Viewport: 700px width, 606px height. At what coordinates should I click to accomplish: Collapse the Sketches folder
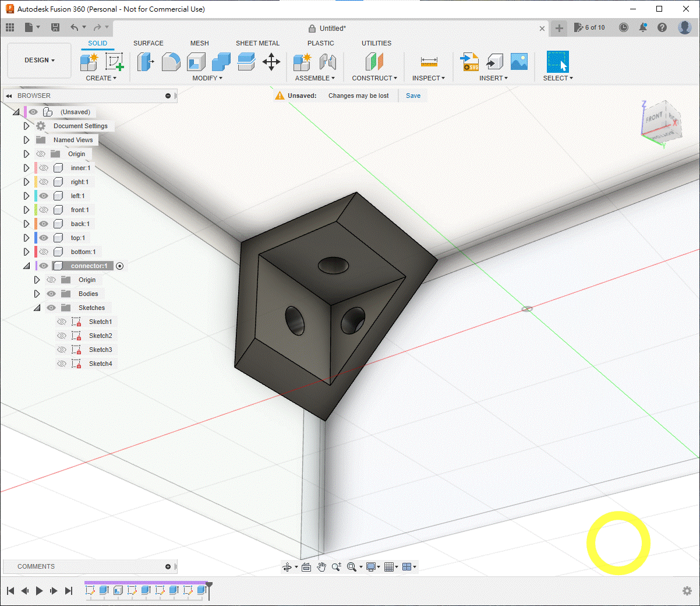click(x=37, y=308)
